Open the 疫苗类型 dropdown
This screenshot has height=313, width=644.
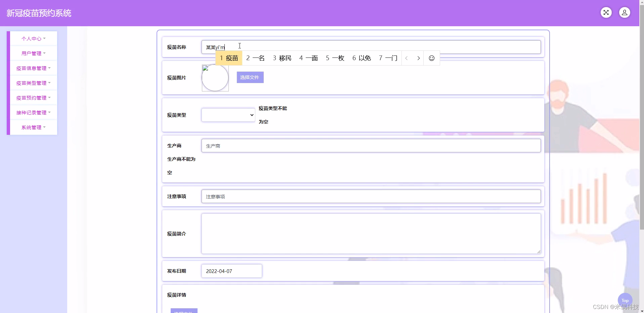tap(228, 115)
